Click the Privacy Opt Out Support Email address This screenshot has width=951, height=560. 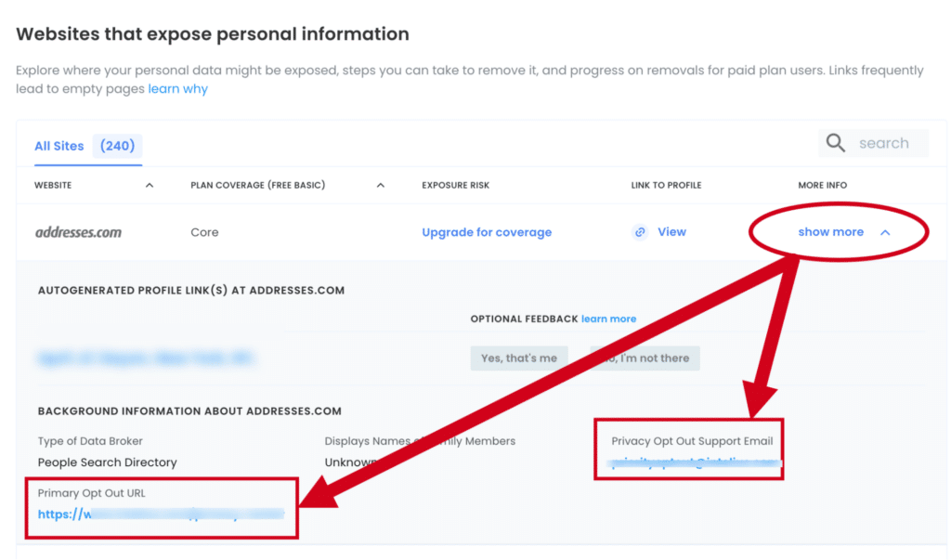pyautogui.click(x=695, y=461)
